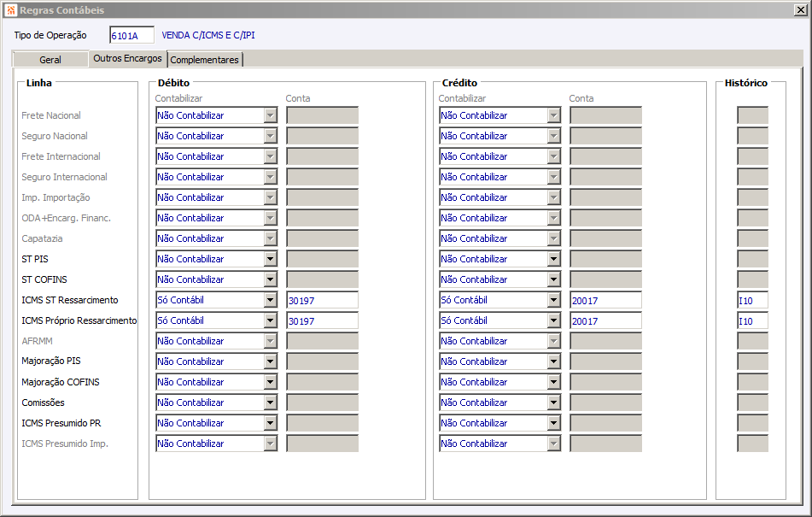This screenshot has height=517, width=812.
Task: Click the Comissões line label
Action: coord(43,402)
